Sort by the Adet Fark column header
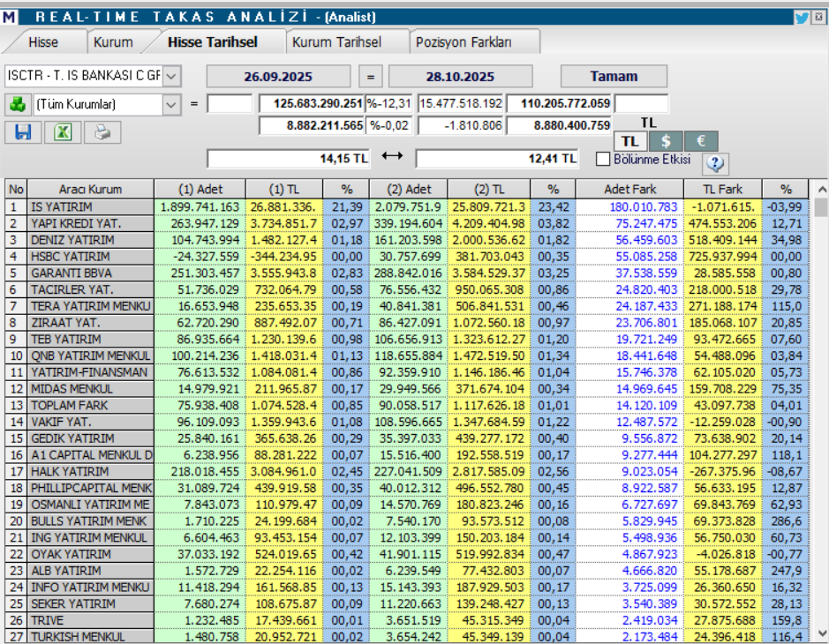The image size is (829, 644). (x=629, y=189)
